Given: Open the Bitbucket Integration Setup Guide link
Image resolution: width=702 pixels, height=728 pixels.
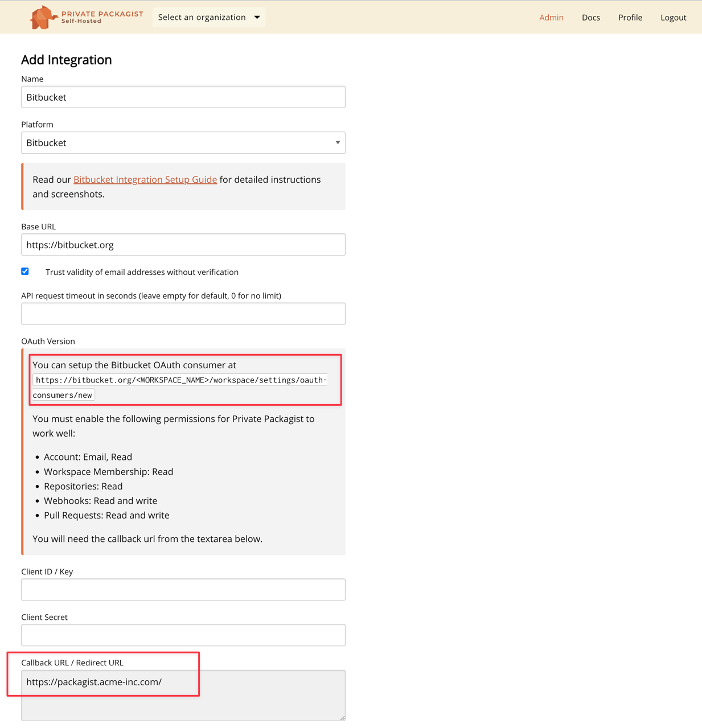Looking at the screenshot, I should point(145,179).
